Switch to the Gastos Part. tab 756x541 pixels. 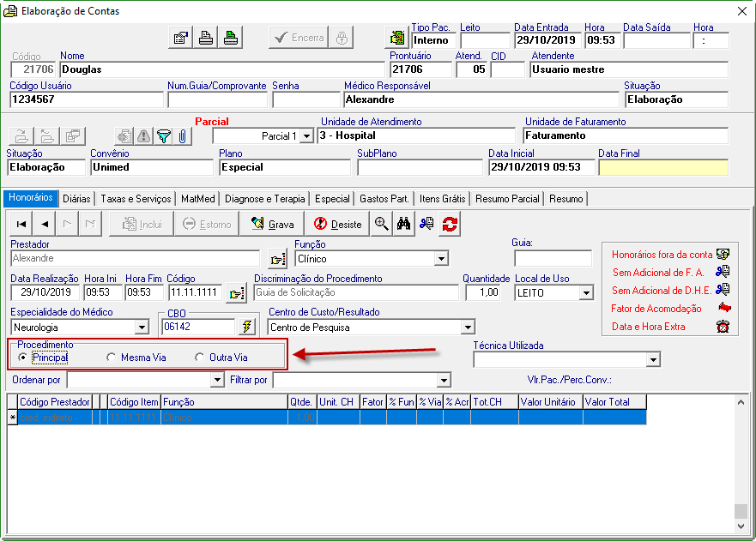384,199
